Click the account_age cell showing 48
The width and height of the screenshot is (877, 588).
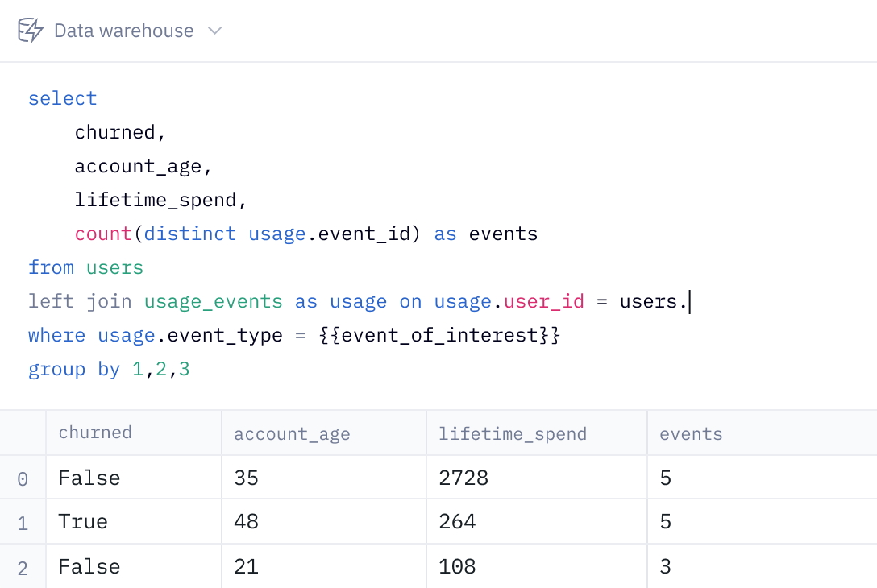pyautogui.click(x=246, y=522)
